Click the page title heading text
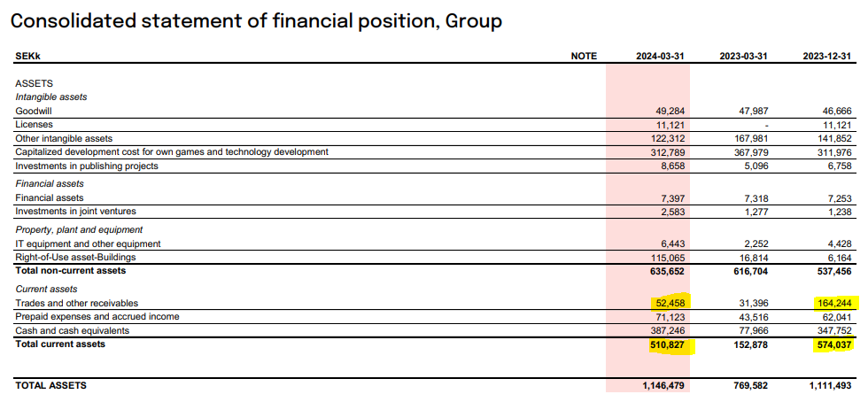Image resolution: width=868 pixels, height=402 pixels. pyautogui.click(x=256, y=21)
